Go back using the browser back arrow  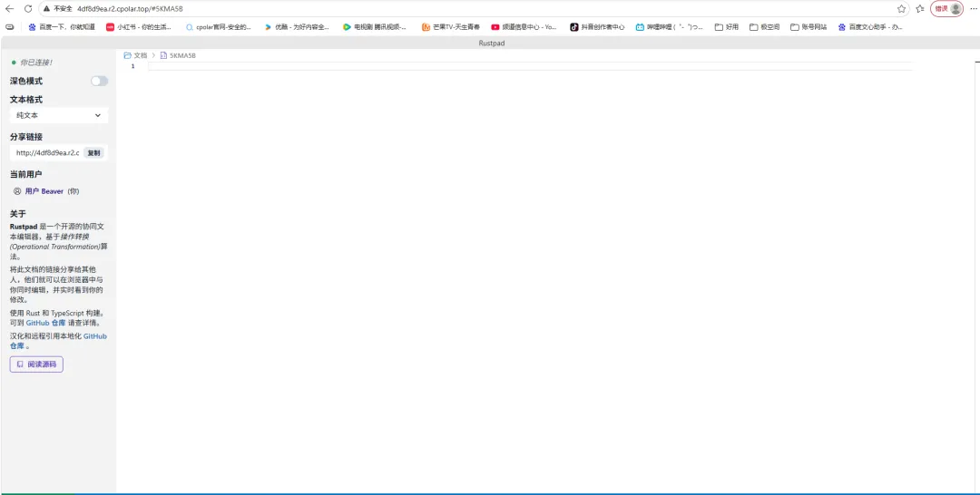click(9, 9)
